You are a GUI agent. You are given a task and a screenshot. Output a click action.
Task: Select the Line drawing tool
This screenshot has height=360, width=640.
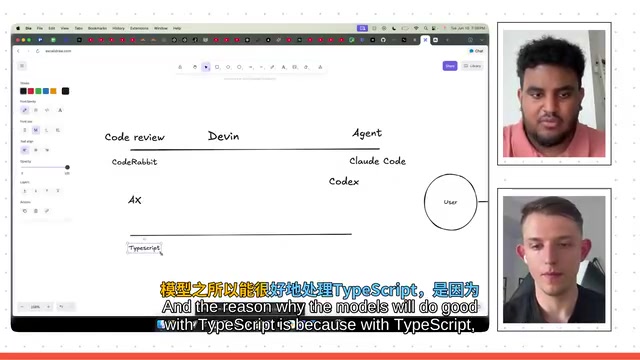click(262, 67)
